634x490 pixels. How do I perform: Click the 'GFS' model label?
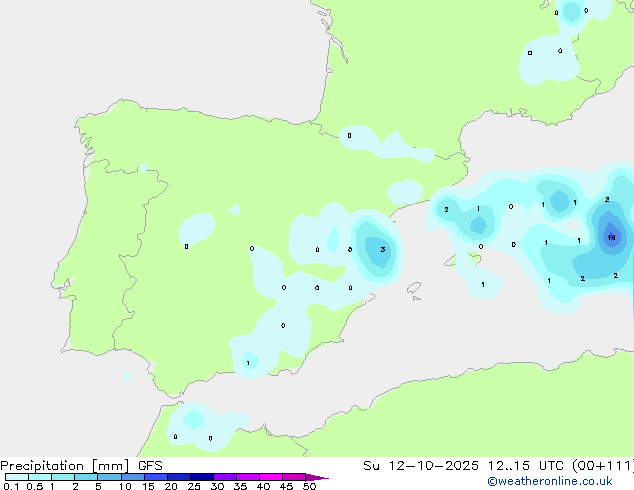tap(150, 466)
